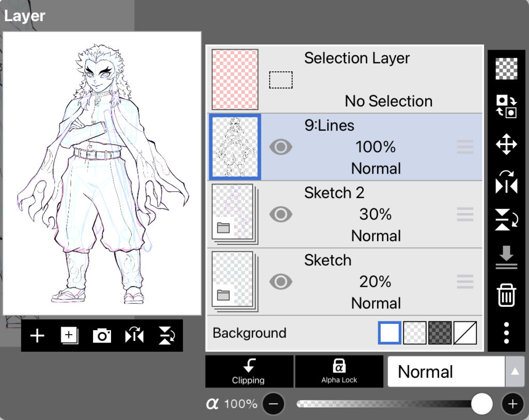Select the 9:Lines layer thumbnail
Viewport: 529px width, 420px height.
tap(235, 147)
